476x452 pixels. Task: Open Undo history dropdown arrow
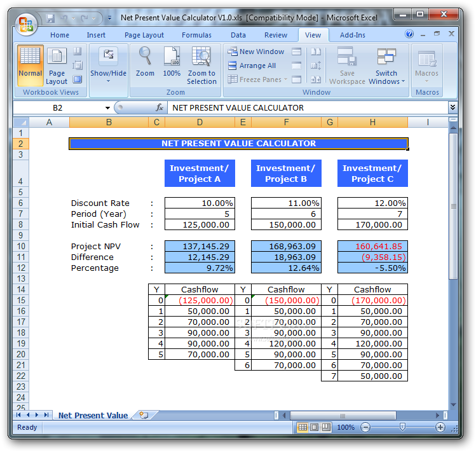click(x=73, y=18)
